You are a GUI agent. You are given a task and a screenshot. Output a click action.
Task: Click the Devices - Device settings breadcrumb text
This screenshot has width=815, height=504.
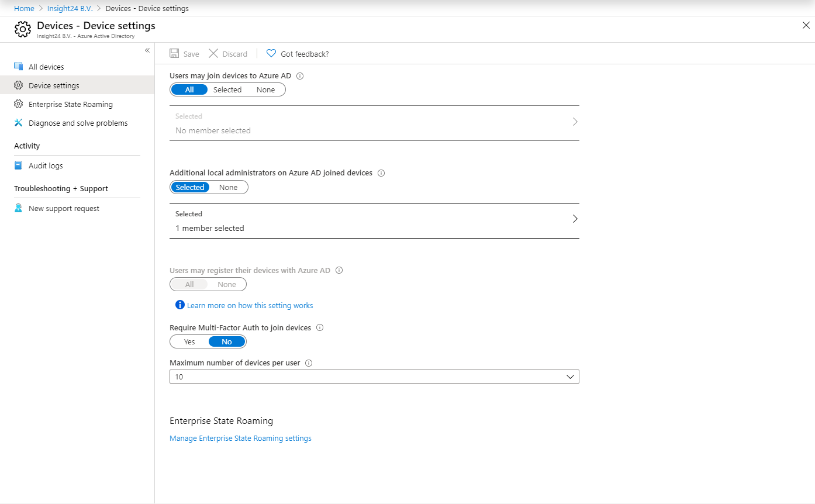click(x=147, y=8)
